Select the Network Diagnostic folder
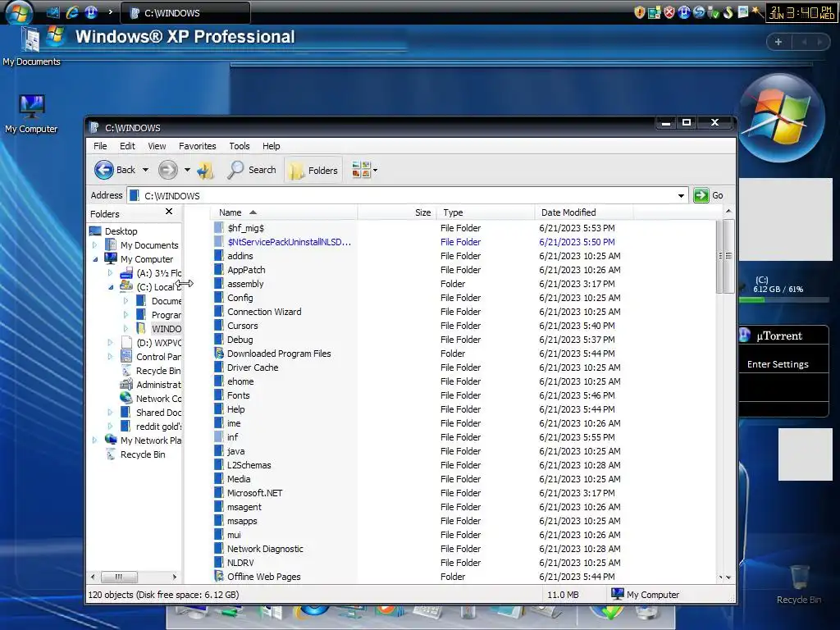 click(265, 549)
